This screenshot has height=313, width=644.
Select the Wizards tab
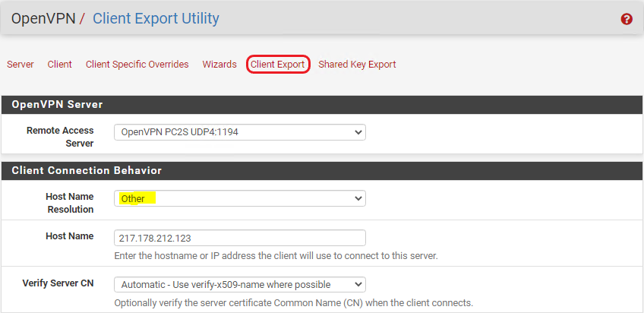click(x=219, y=65)
